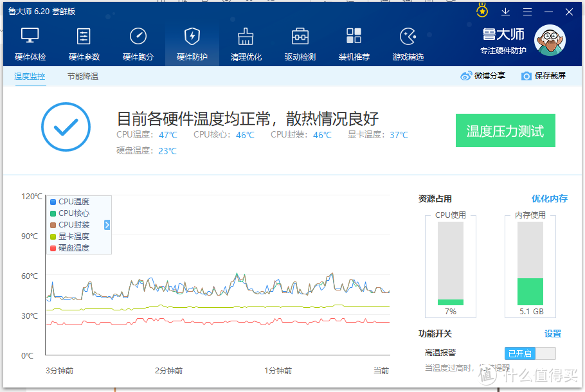Open the 游戏精选 games section
The width and height of the screenshot is (585, 392).
pyautogui.click(x=408, y=44)
